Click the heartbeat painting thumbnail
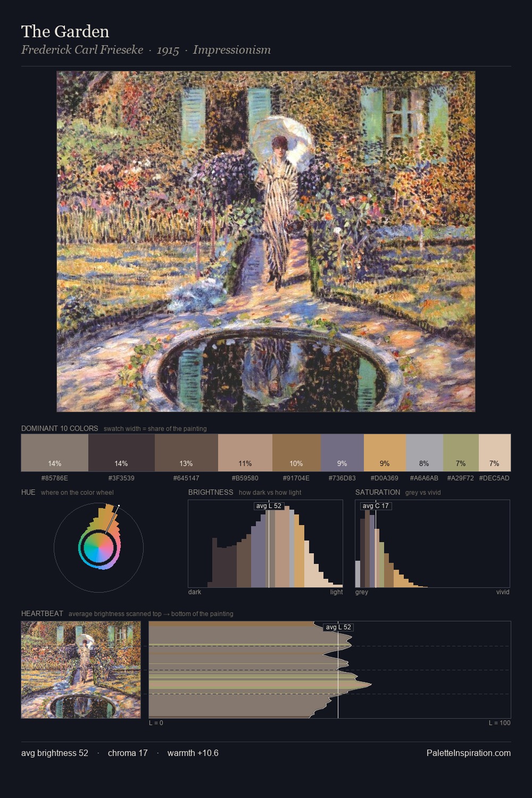 click(x=81, y=670)
